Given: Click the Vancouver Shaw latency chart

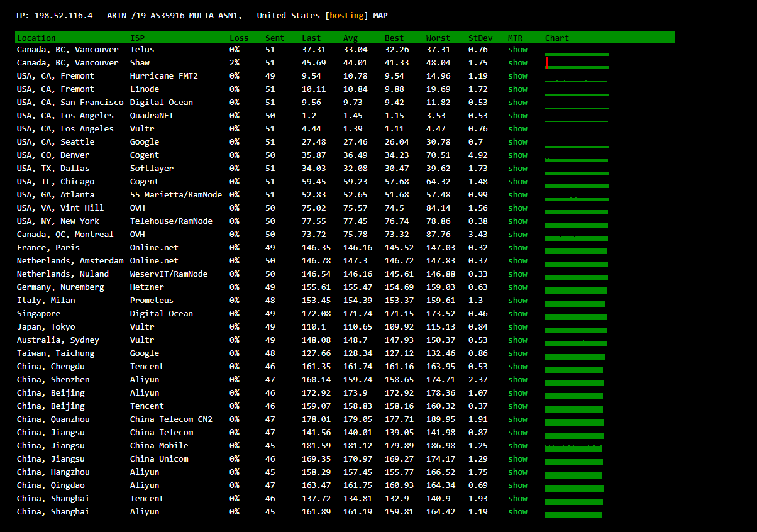Looking at the screenshot, I should click(577, 62).
